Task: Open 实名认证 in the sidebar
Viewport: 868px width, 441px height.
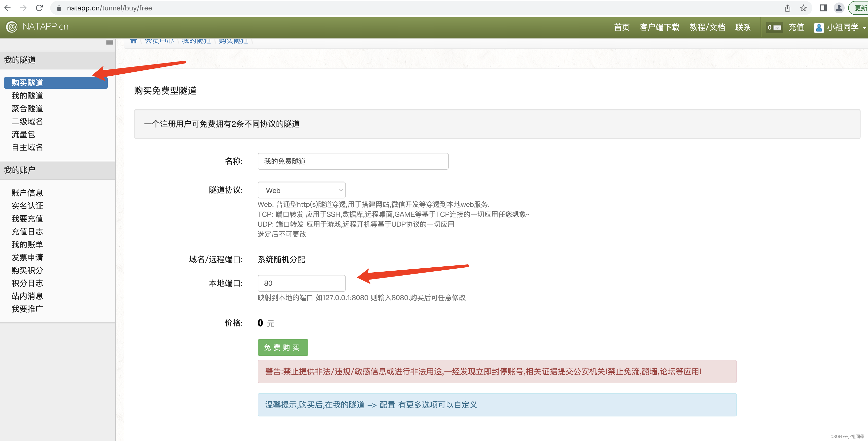Action: coord(27,206)
